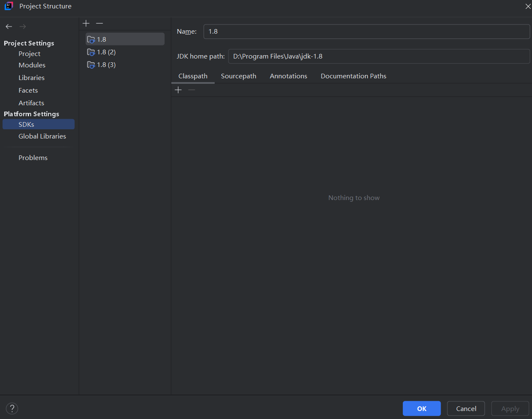This screenshot has height=419, width=532.
Task: Switch to the Sourcepath tab
Action: coord(239,76)
